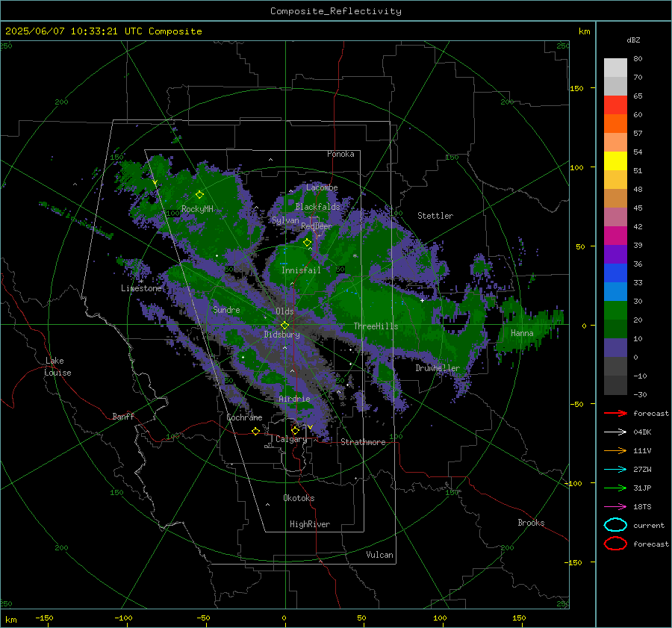Click the Lacombe town label
The image size is (672, 628).
tap(322, 187)
